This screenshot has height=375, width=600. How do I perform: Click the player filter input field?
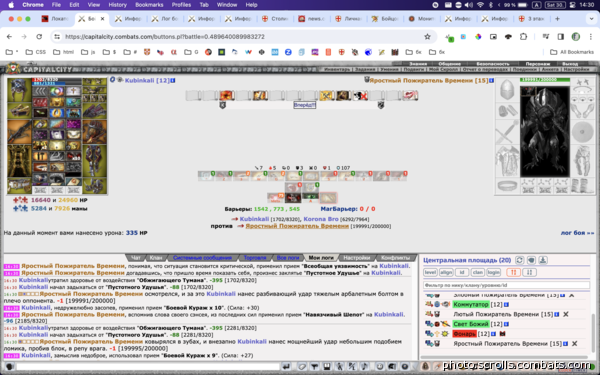(x=506, y=285)
